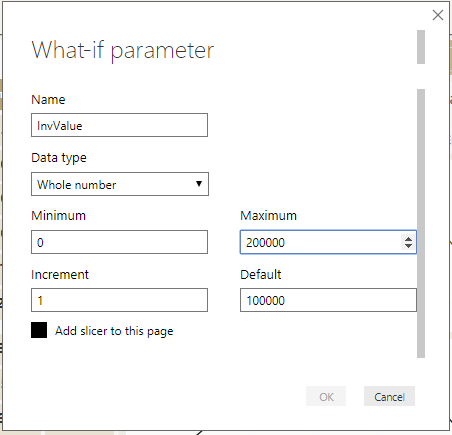
Task: Click the Maximum label
Action: coord(268,216)
